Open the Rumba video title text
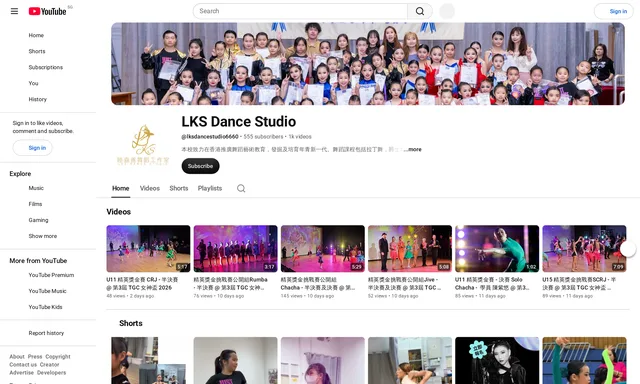640x384 pixels. 231,284
